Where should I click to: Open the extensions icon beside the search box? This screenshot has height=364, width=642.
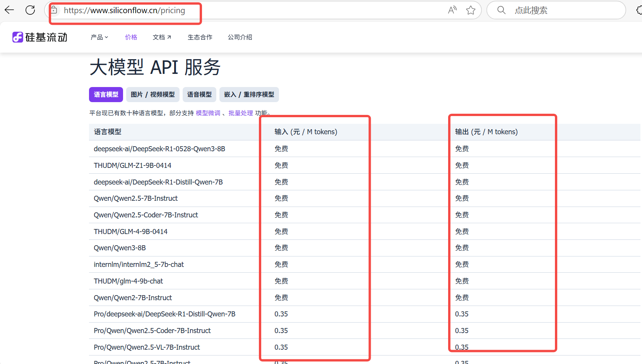click(x=639, y=10)
